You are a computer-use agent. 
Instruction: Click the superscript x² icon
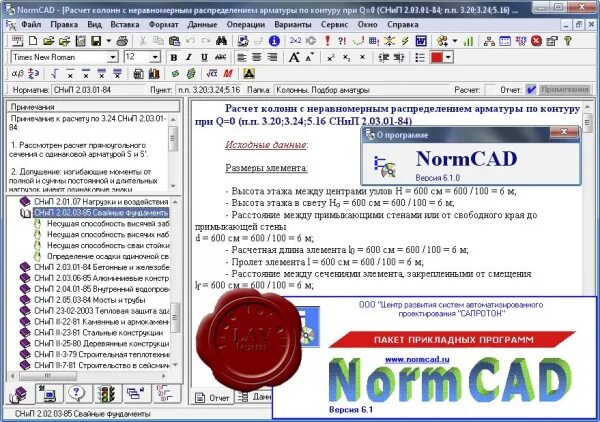[331, 57]
